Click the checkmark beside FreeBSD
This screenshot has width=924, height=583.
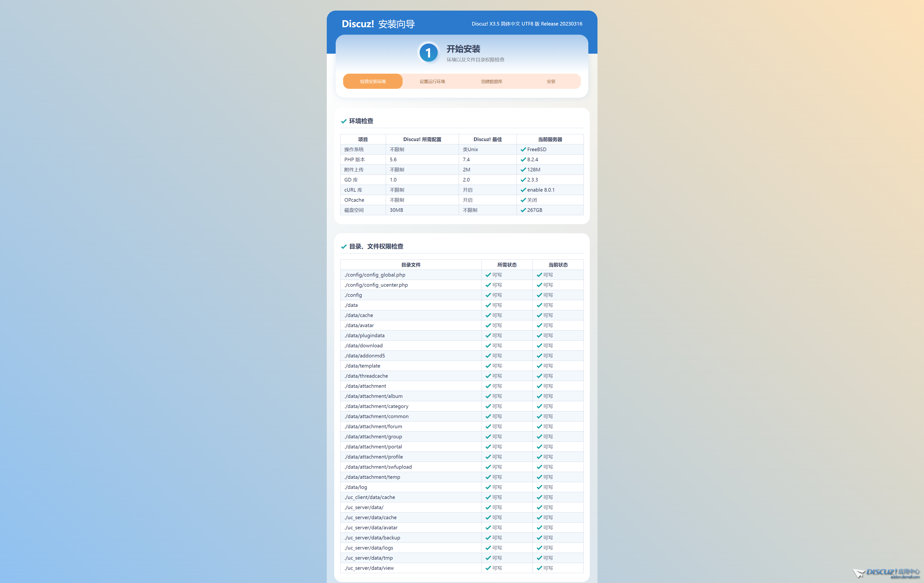(x=523, y=149)
